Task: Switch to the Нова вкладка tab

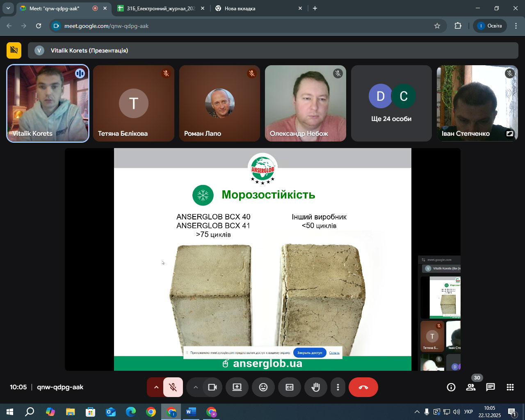Action: (x=240, y=8)
